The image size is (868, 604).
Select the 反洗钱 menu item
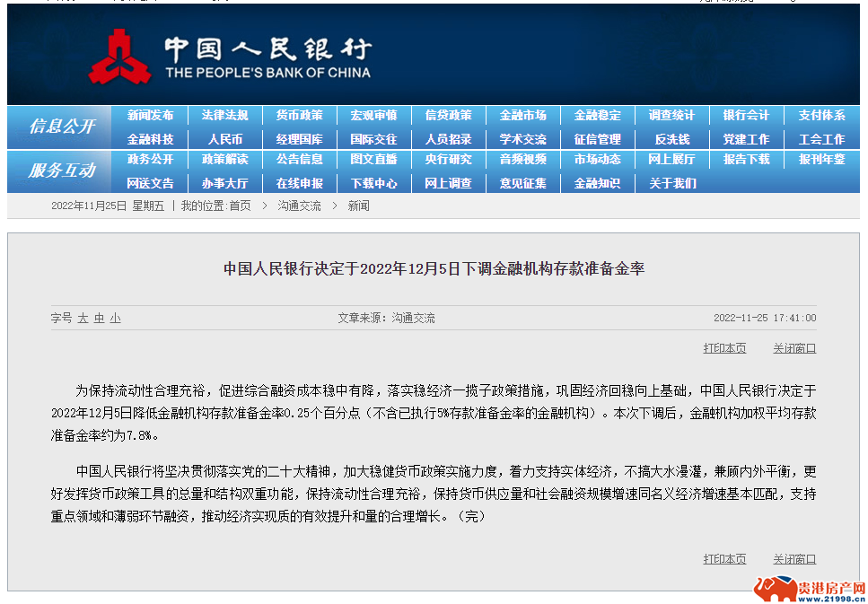pyautogui.click(x=671, y=139)
